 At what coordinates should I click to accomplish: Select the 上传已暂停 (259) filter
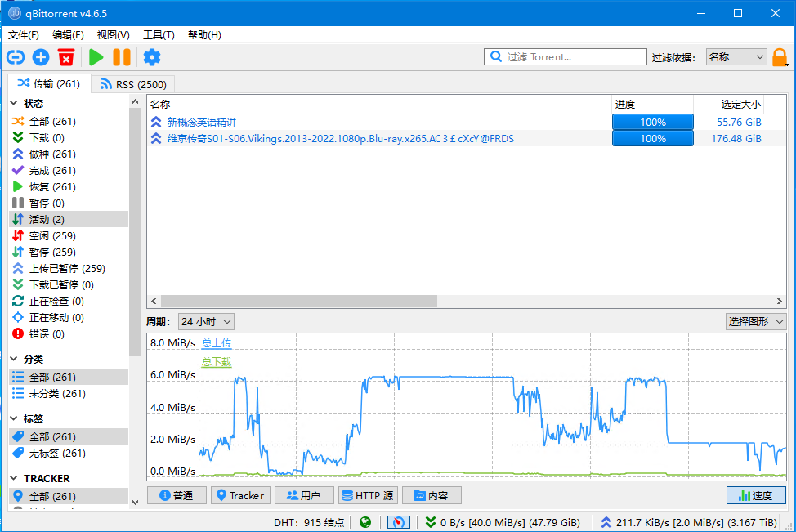pyautogui.click(x=69, y=269)
